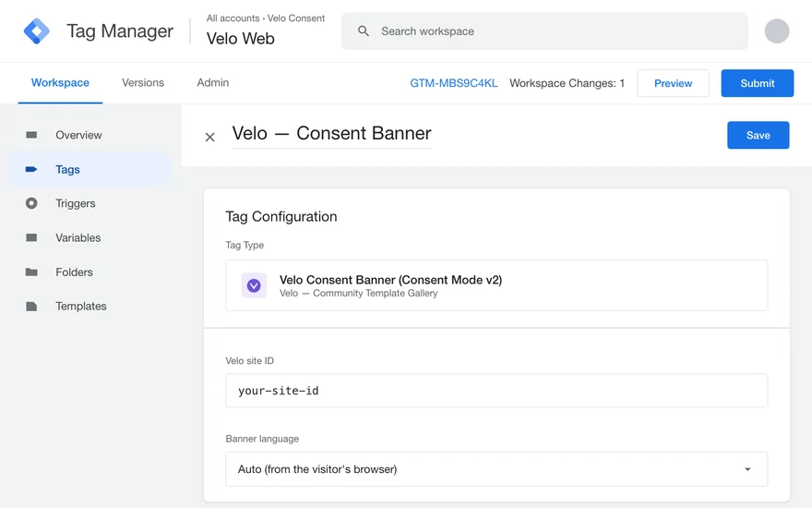Click the search magnifier icon
812x508 pixels.
[x=364, y=31]
